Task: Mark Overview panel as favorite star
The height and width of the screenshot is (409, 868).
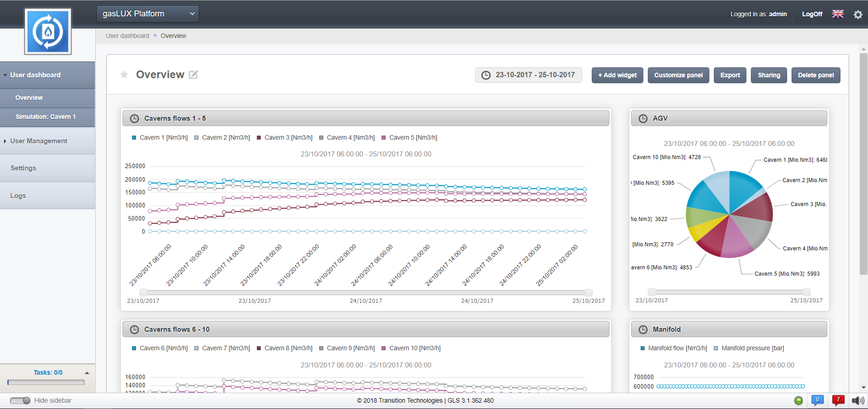Action: (124, 75)
